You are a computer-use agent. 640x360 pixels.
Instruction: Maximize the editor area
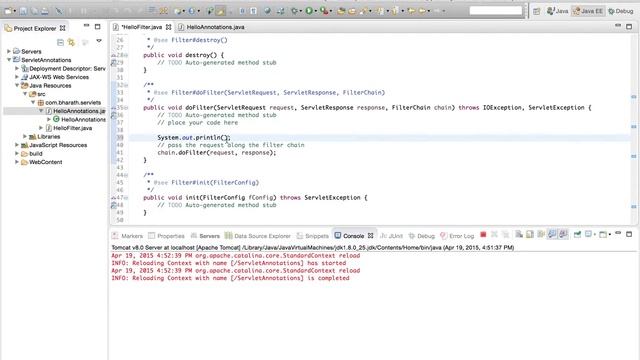pyautogui.click(x=629, y=27)
